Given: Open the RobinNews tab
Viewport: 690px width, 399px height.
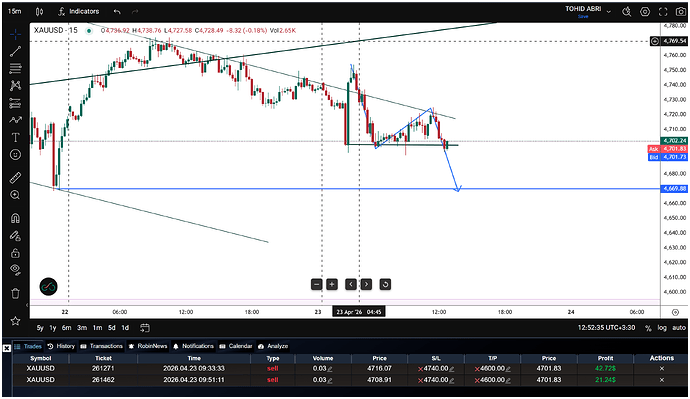Looking at the screenshot, I should tap(148, 346).
